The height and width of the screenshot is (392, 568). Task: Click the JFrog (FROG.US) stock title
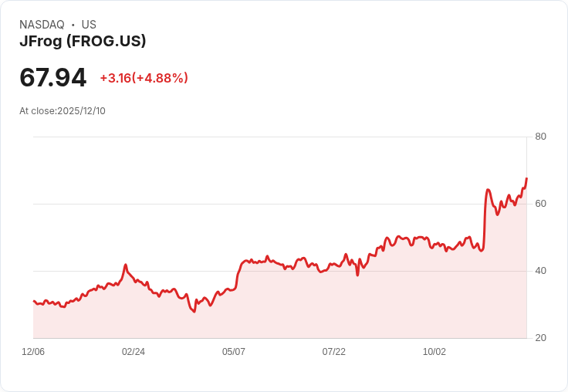[x=83, y=42]
